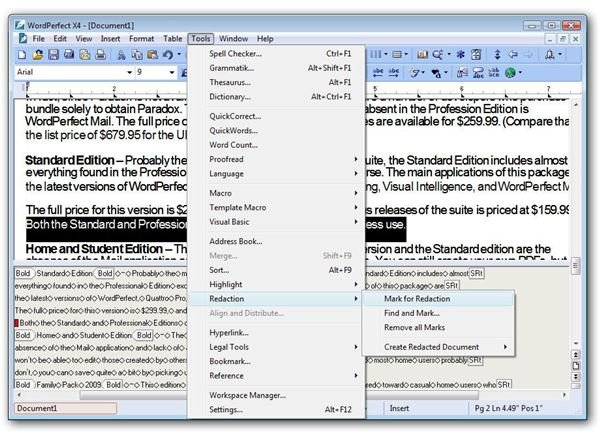Click the next page button on scrollbar

(576, 377)
